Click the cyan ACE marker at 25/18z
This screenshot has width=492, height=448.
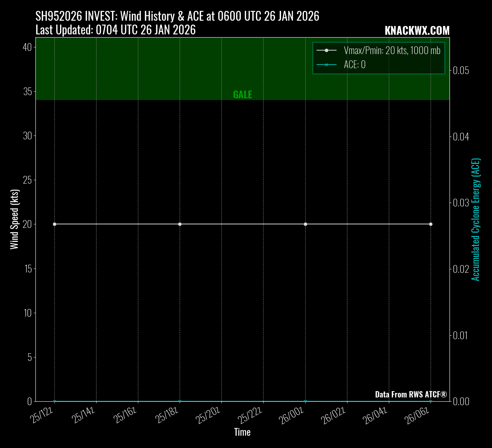180,401
